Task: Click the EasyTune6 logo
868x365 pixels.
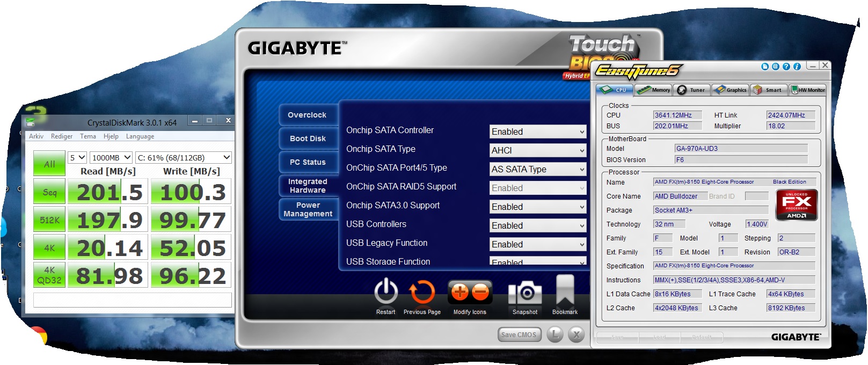Action: 638,71
